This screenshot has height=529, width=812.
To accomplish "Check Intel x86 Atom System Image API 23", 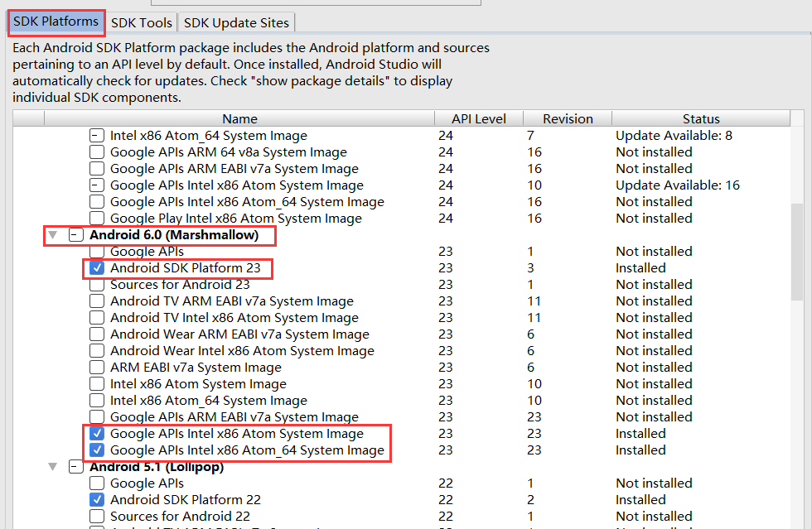I will click(x=97, y=384).
